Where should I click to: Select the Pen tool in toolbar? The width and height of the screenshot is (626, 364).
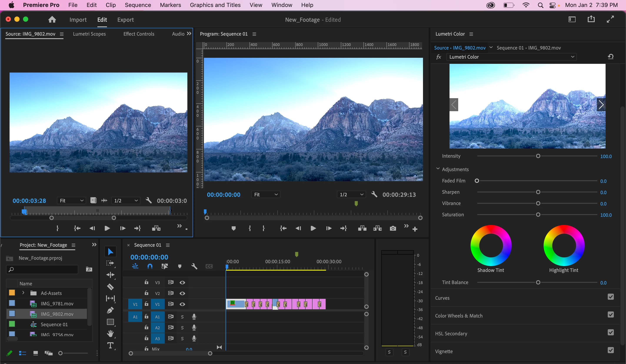[x=110, y=310]
